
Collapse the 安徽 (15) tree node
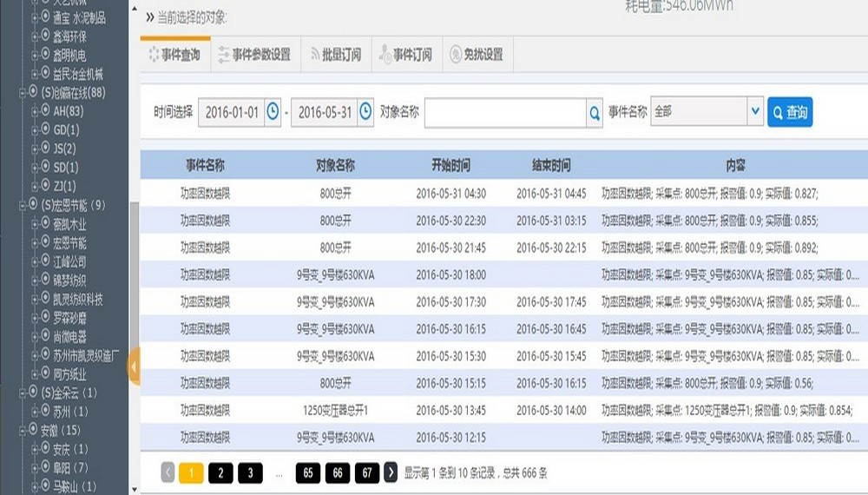coord(23,431)
